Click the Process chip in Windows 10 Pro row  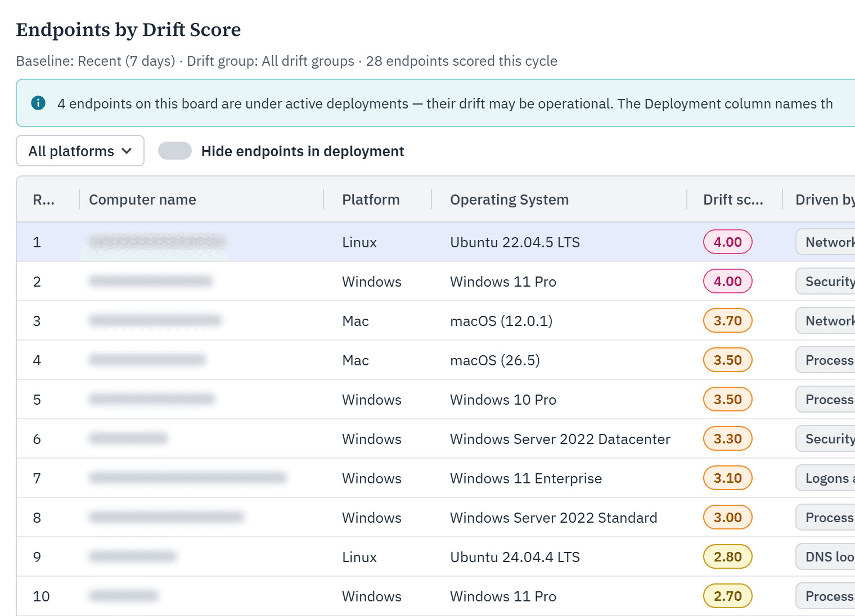pos(826,399)
